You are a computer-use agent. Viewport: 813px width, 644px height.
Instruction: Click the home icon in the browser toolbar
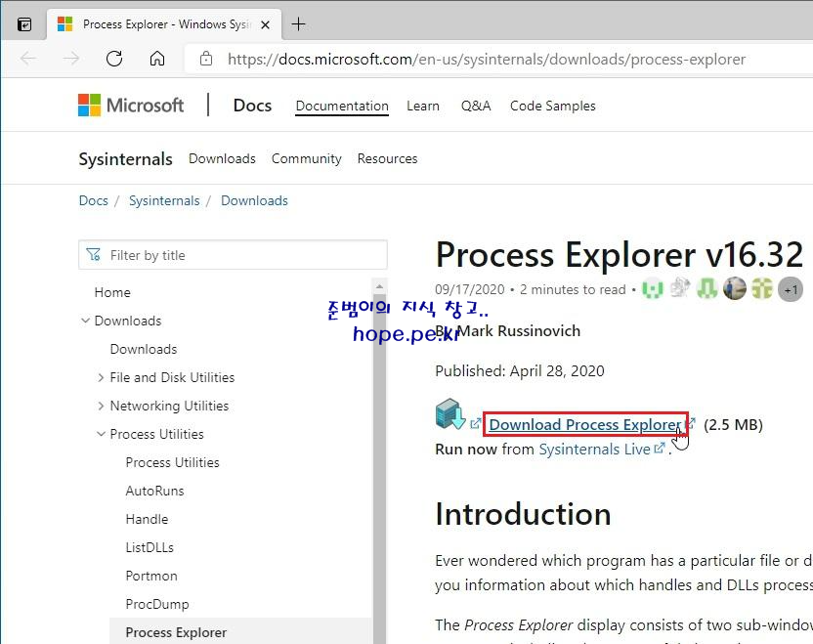coord(156,59)
